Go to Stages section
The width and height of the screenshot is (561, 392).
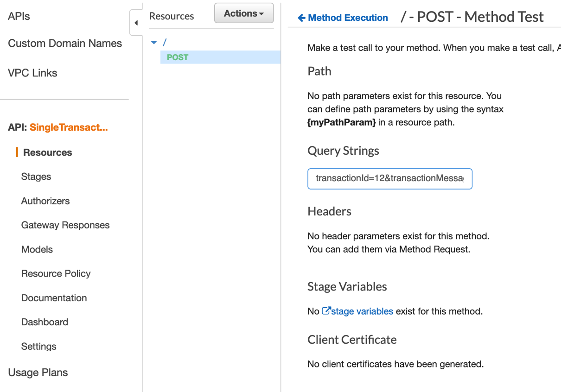[x=36, y=177]
